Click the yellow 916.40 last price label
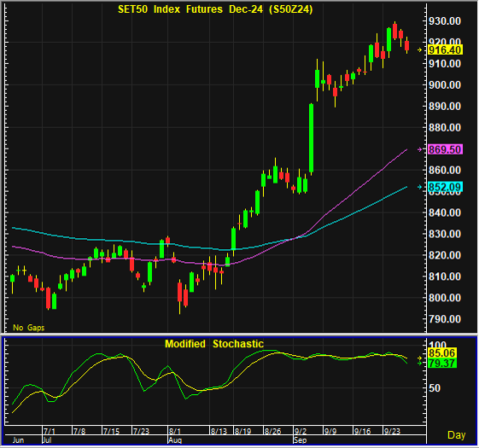 [445, 49]
